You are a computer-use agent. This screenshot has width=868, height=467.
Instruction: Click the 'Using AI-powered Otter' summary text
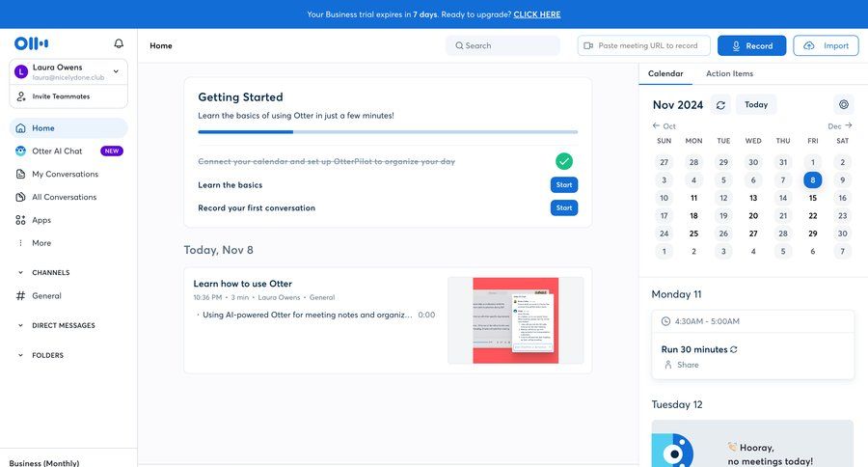[x=308, y=315]
